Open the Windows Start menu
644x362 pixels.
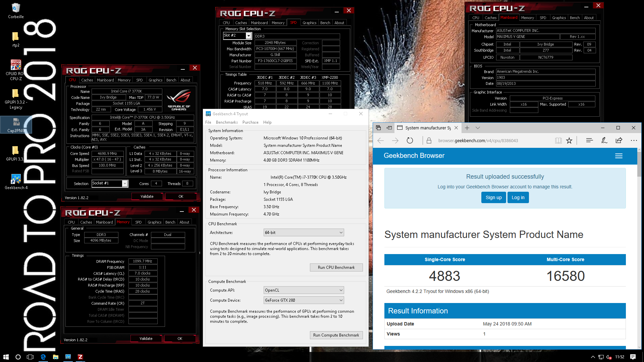point(6,357)
